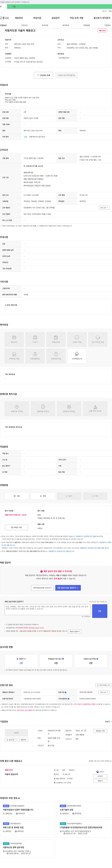Go to the 근무조건 tab

pyautogui.click(x=24, y=25)
